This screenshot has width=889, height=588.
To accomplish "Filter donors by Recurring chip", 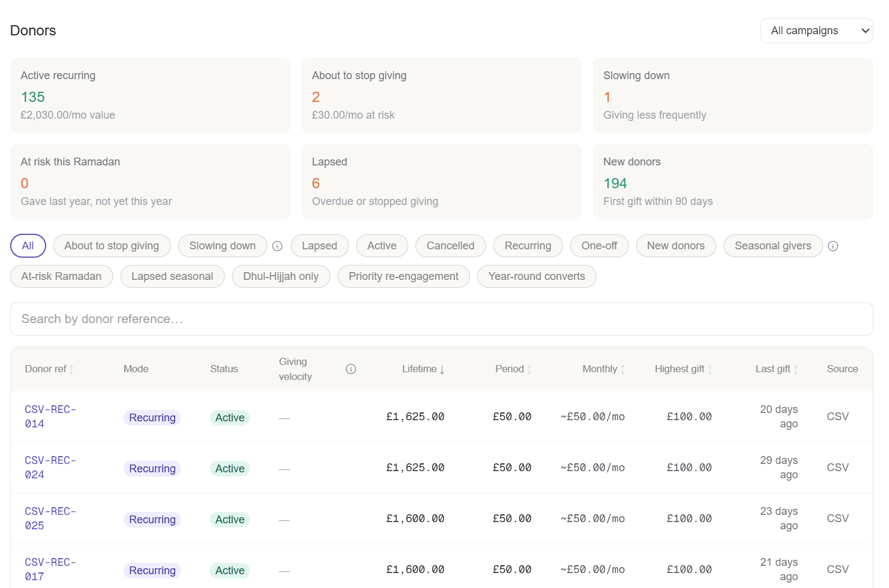I will [x=528, y=246].
